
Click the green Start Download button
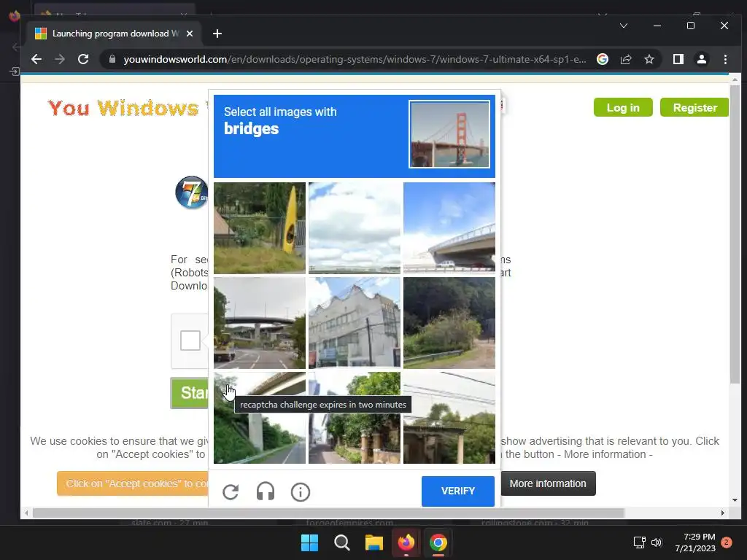pyautogui.click(x=190, y=393)
